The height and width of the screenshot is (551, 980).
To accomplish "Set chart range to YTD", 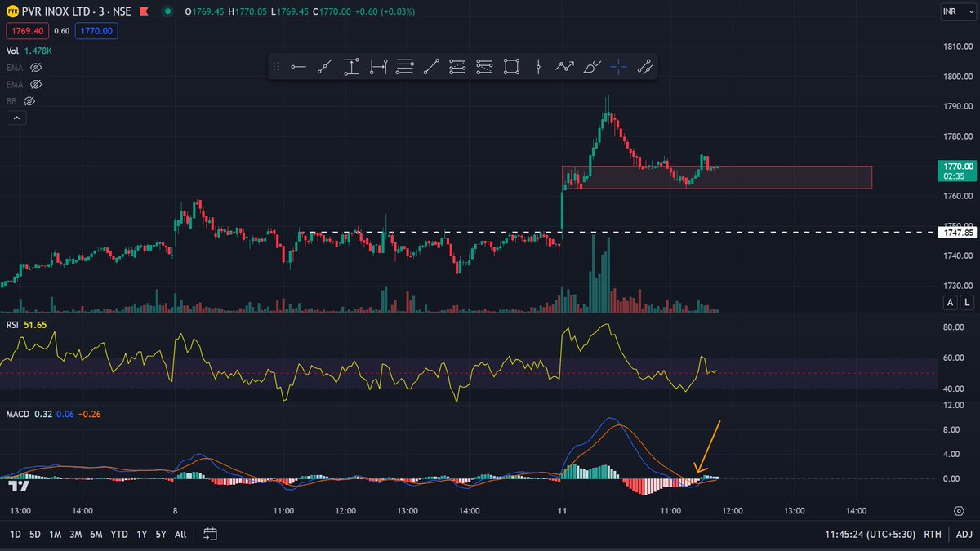I will pos(119,535).
